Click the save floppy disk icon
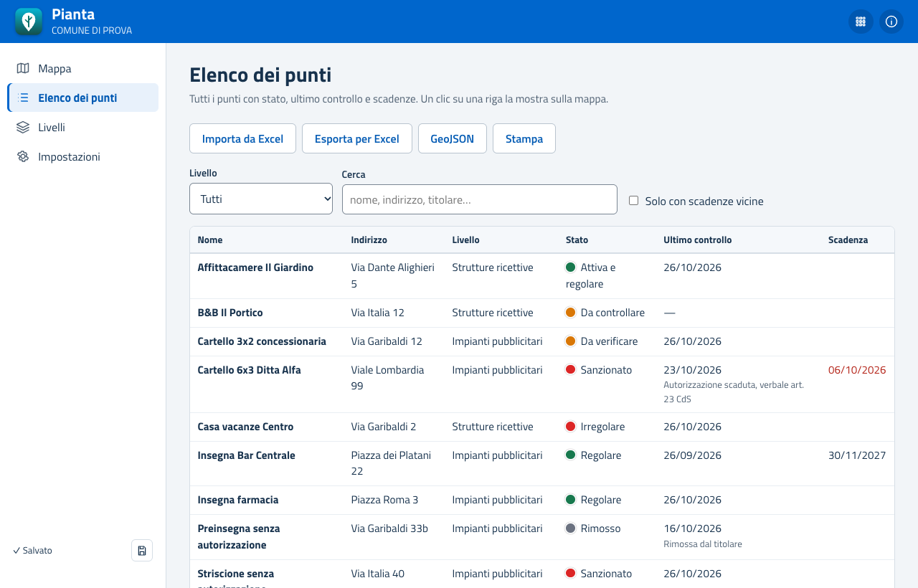Viewport: 918px width, 588px height. [x=142, y=551]
